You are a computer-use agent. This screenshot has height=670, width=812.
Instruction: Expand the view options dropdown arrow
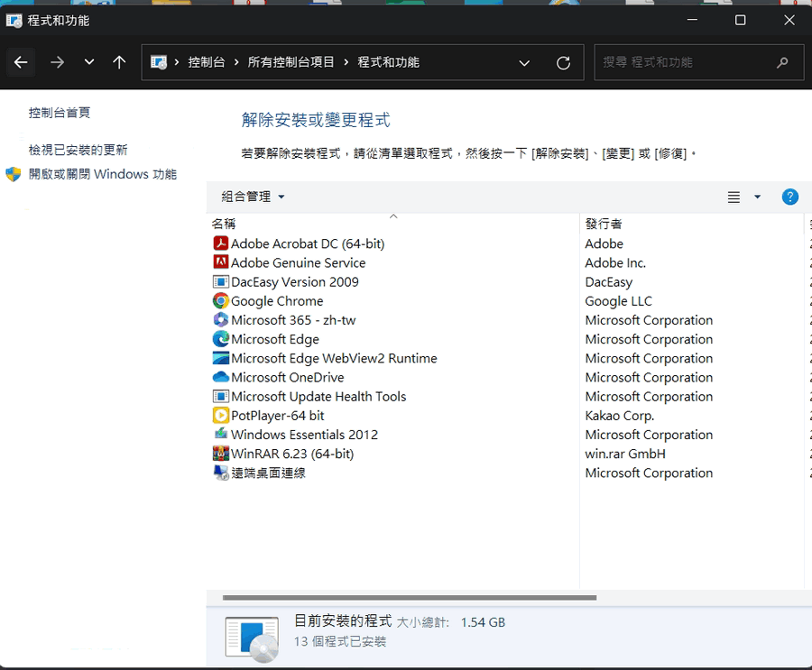[757, 197]
